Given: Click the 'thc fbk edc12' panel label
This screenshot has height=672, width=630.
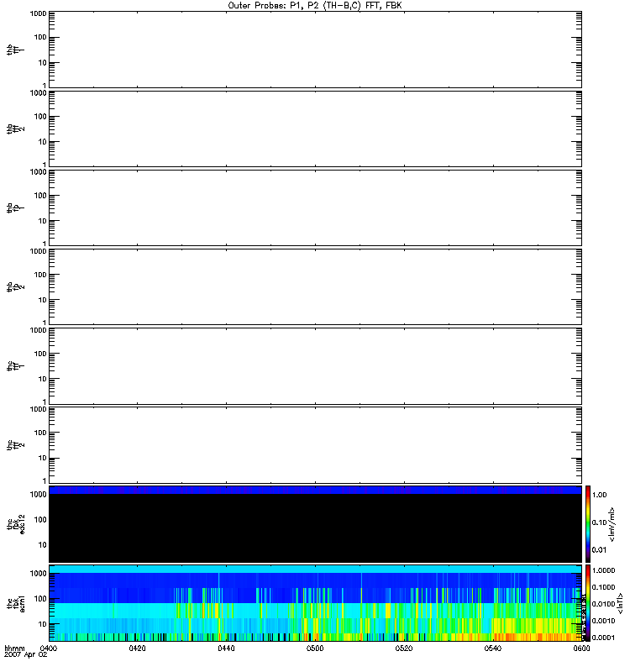Looking at the screenshot, I should tap(16, 524).
